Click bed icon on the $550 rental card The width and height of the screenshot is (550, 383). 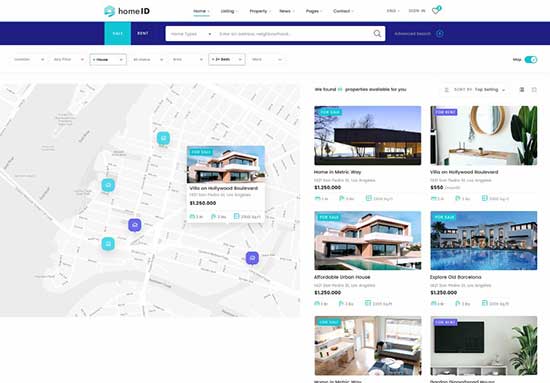pyautogui.click(x=434, y=199)
